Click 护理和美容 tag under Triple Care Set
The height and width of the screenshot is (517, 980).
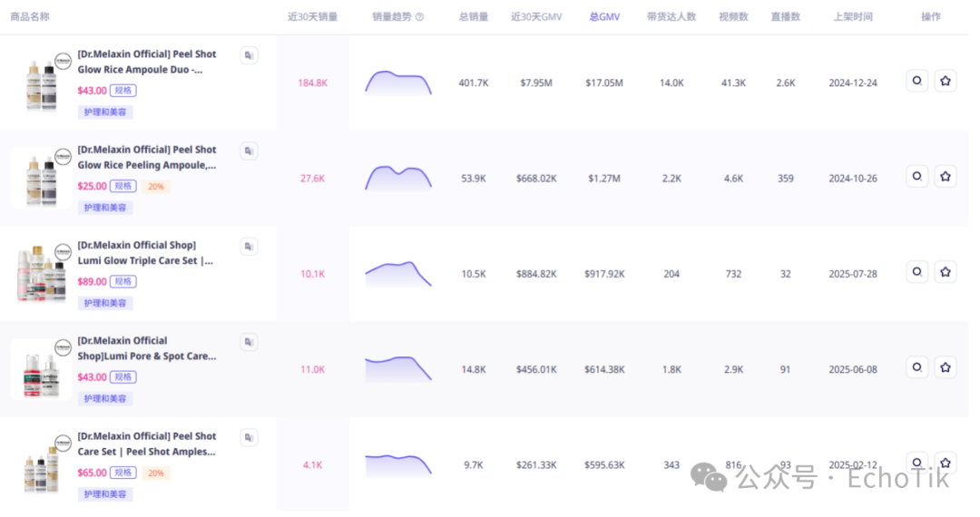point(105,304)
